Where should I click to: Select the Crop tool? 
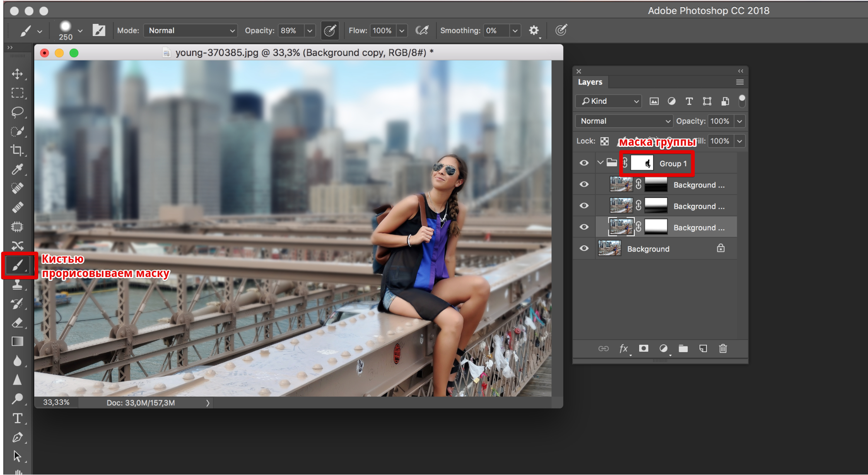pos(17,150)
